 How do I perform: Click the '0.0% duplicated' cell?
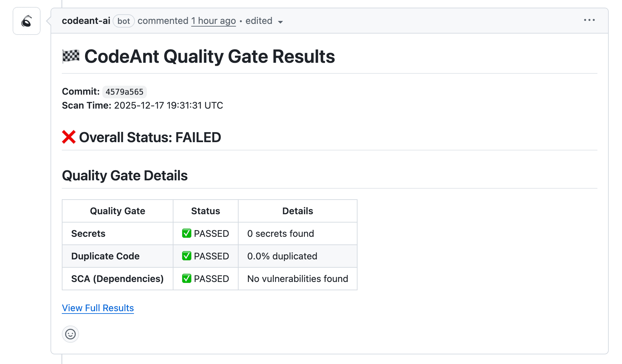coord(298,256)
